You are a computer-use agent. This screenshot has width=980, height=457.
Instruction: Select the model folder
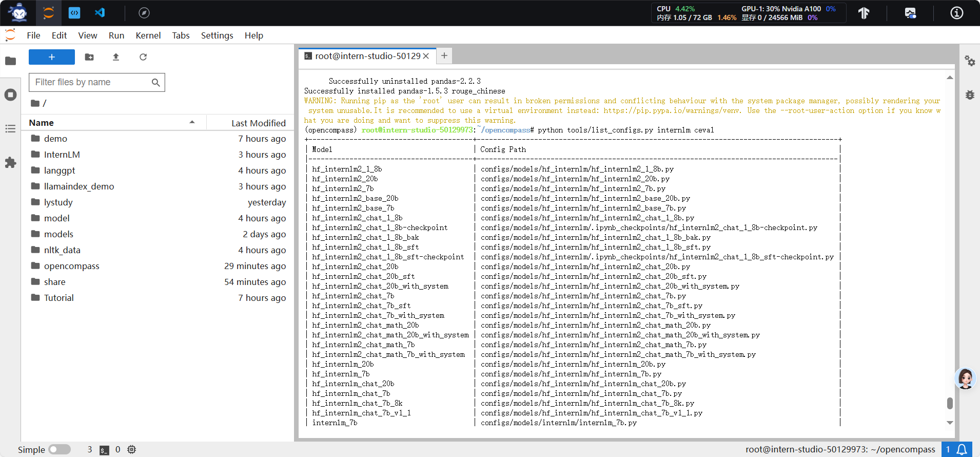158,218
